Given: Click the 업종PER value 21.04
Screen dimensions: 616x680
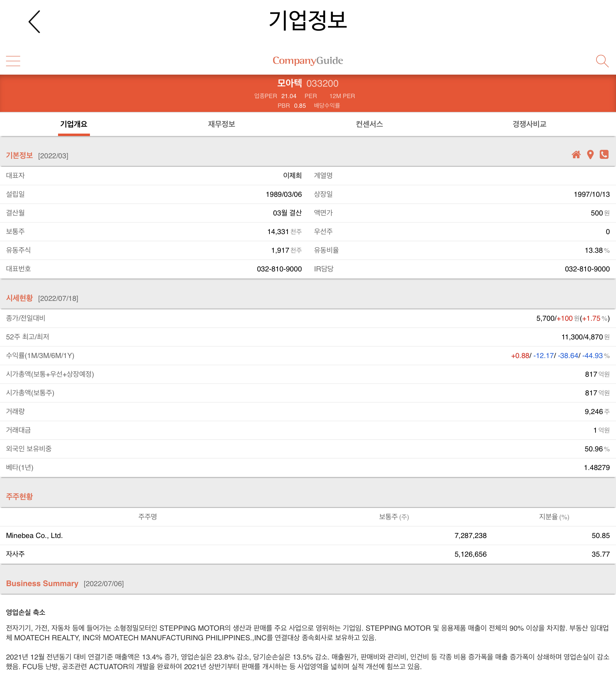Looking at the screenshot, I should 289,96.
